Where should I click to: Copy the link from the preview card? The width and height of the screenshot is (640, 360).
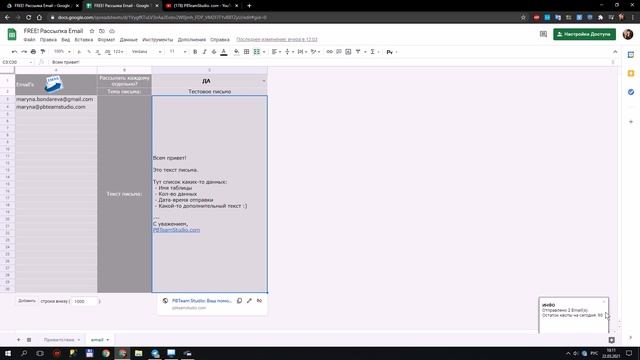tap(239, 301)
